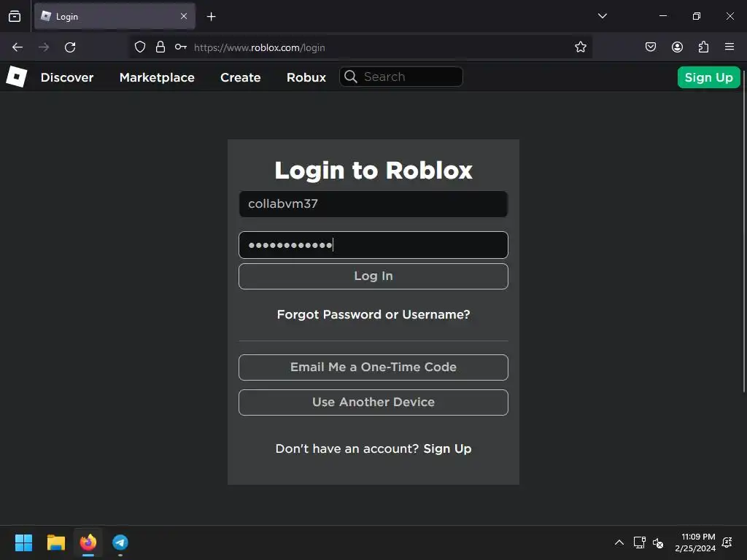Open Telegram from taskbar

pyautogui.click(x=120, y=542)
